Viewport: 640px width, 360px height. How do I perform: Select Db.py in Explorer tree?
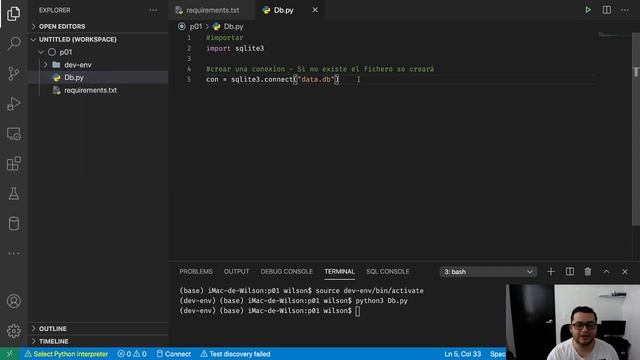click(98, 78)
